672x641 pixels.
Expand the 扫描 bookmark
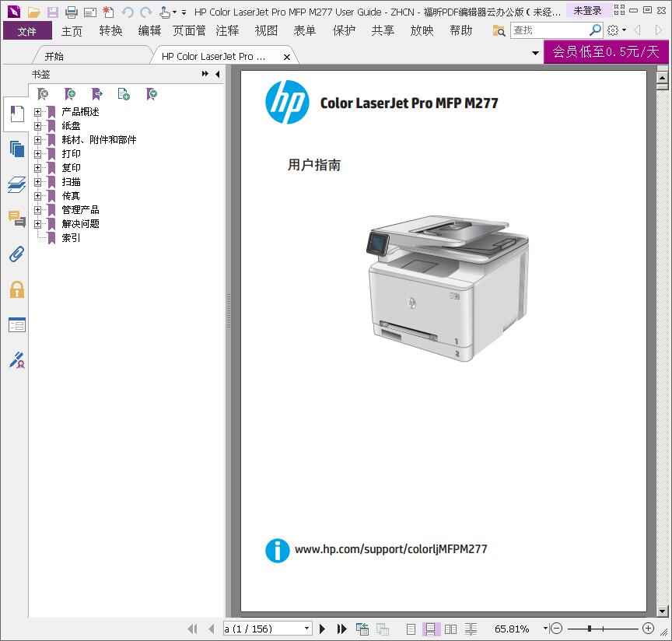point(37,182)
